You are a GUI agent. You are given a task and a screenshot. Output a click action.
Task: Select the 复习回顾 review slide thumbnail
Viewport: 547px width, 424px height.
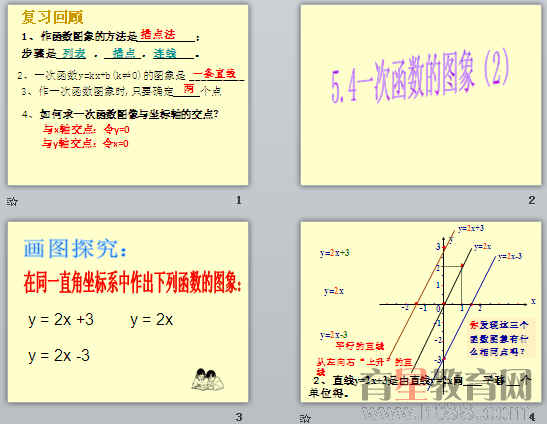pyautogui.click(x=128, y=95)
